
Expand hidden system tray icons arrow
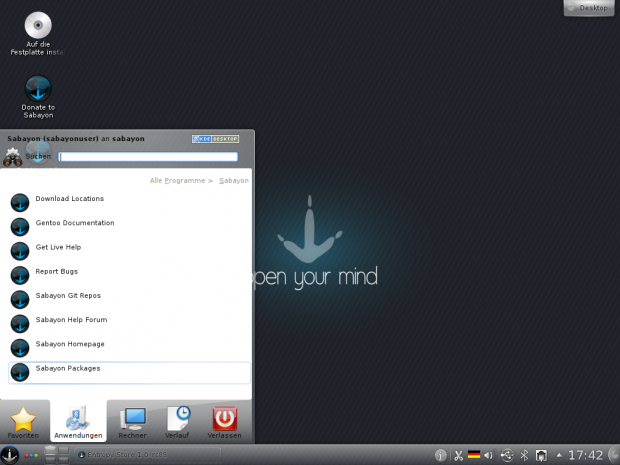pyautogui.click(x=558, y=455)
